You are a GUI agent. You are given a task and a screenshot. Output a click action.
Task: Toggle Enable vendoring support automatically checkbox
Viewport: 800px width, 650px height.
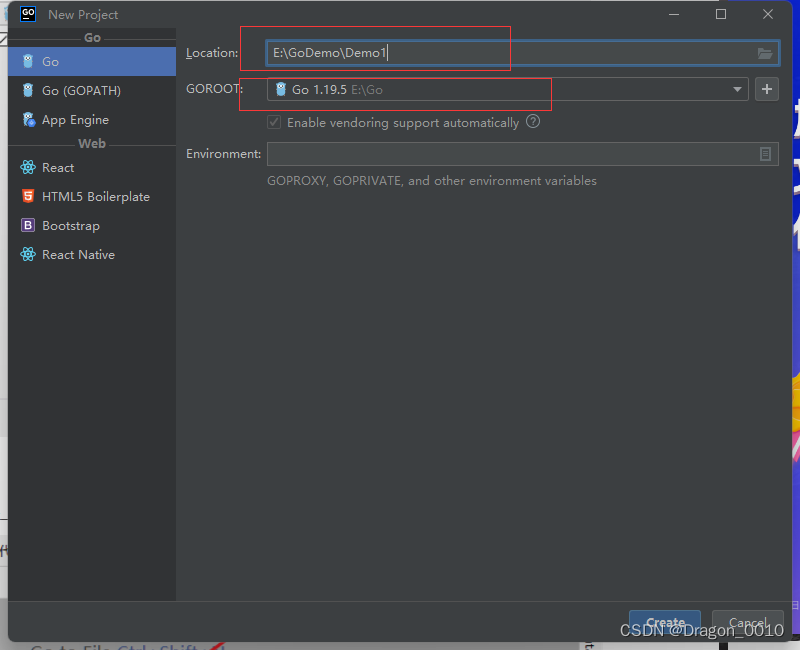(274, 122)
